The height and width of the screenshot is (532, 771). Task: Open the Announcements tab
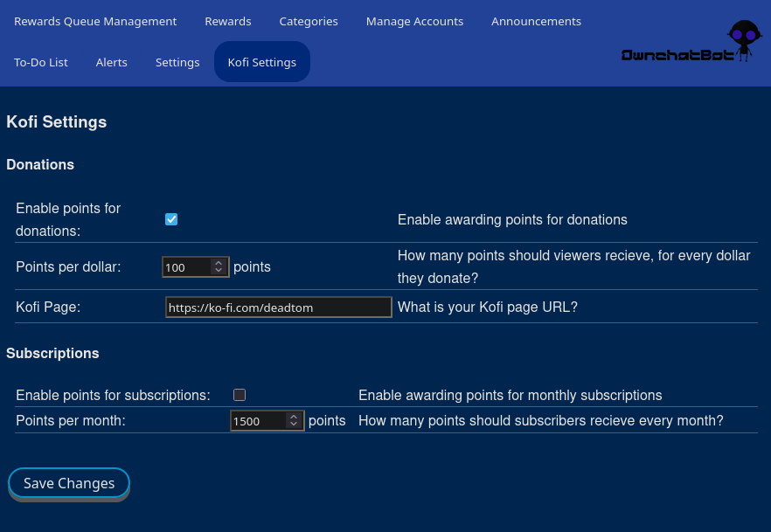(536, 21)
